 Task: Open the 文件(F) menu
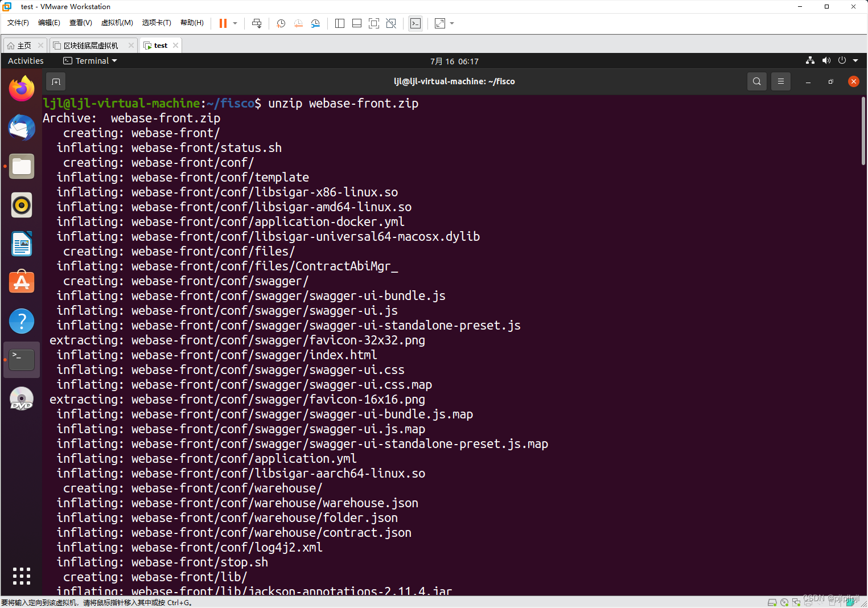tap(18, 23)
